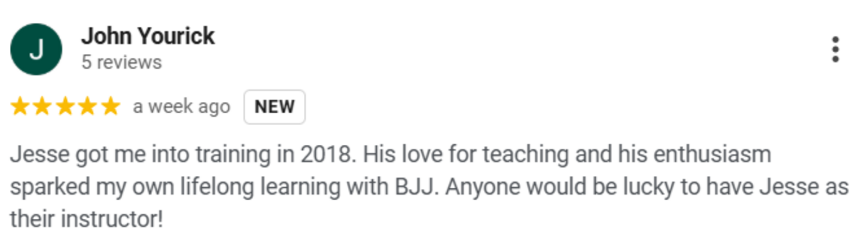Screen dimensions: 868x240
Task: Click the second rating star
Action: click(x=42, y=106)
